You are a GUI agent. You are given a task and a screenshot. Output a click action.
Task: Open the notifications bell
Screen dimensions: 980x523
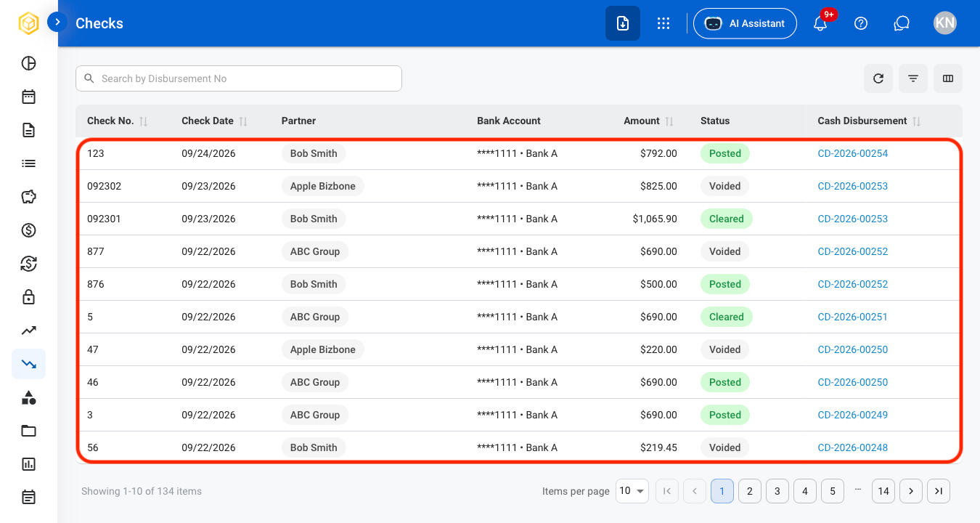point(820,23)
